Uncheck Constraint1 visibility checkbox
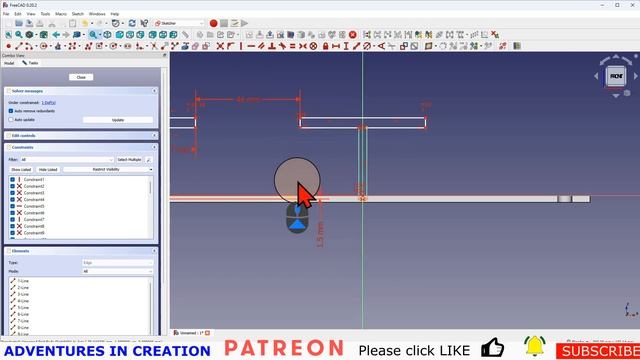 point(12,180)
